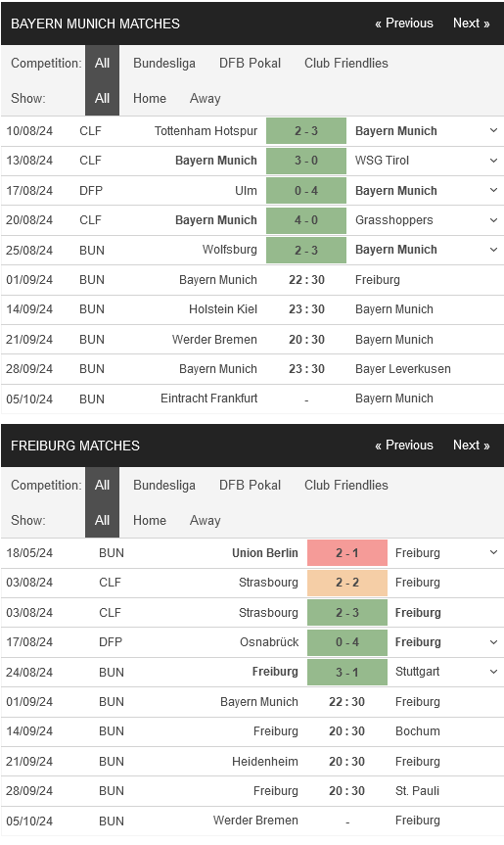Image resolution: width=504 pixels, height=845 pixels.
Task: Show only Home matches for Bayern Munich
Action: 150,98
